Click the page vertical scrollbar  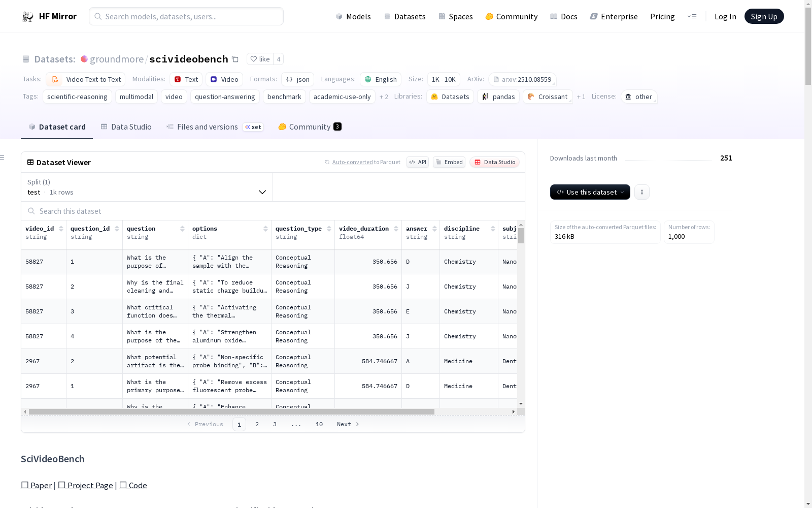(808, 46)
